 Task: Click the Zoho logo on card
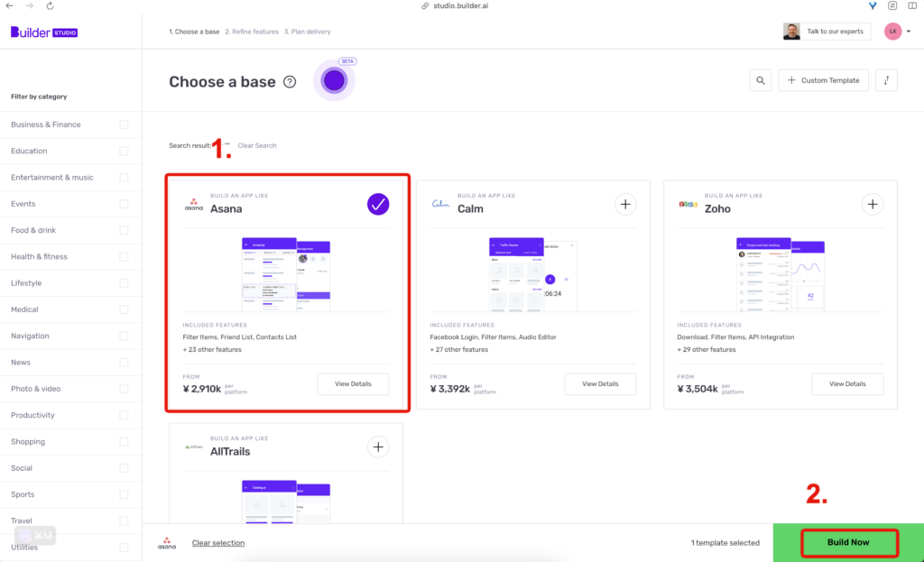pos(688,205)
